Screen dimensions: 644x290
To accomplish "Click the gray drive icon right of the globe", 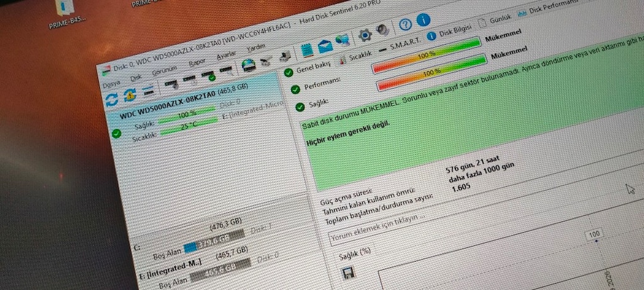I will pos(266,61).
